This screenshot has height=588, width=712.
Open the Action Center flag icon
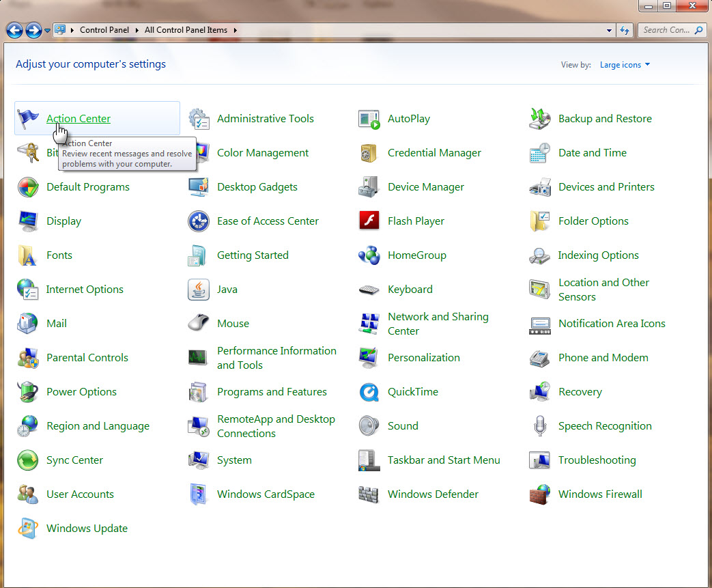tap(28, 119)
